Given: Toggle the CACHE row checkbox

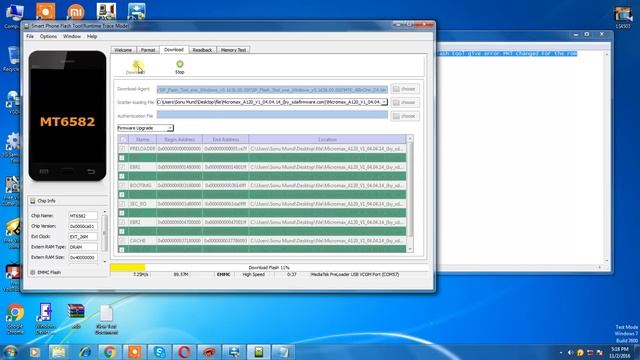Looking at the screenshot, I should (122, 241).
